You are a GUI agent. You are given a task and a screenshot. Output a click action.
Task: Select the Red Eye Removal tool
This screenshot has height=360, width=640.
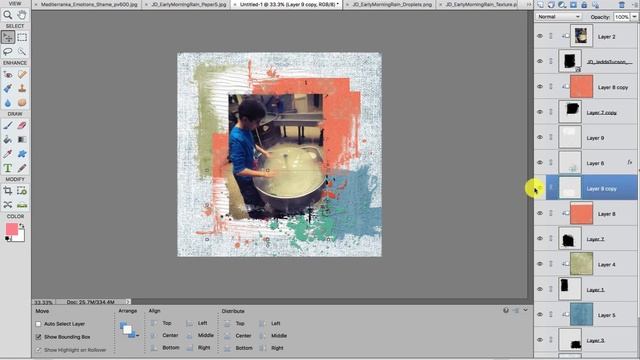pyautogui.click(x=7, y=74)
